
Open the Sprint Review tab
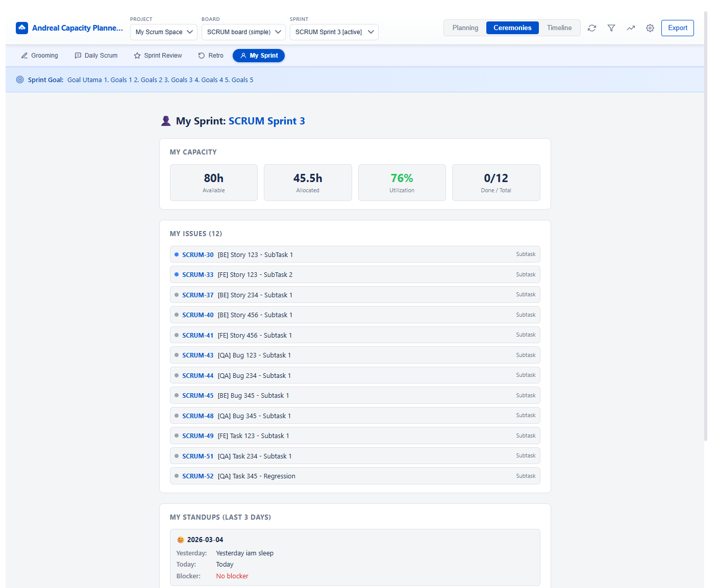[x=158, y=56]
